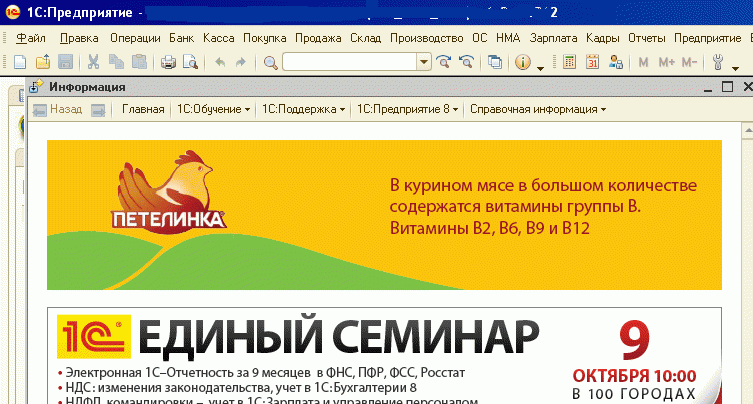Open the Правка menu
The height and width of the screenshot is (404, 753).
tap(79, 38)
